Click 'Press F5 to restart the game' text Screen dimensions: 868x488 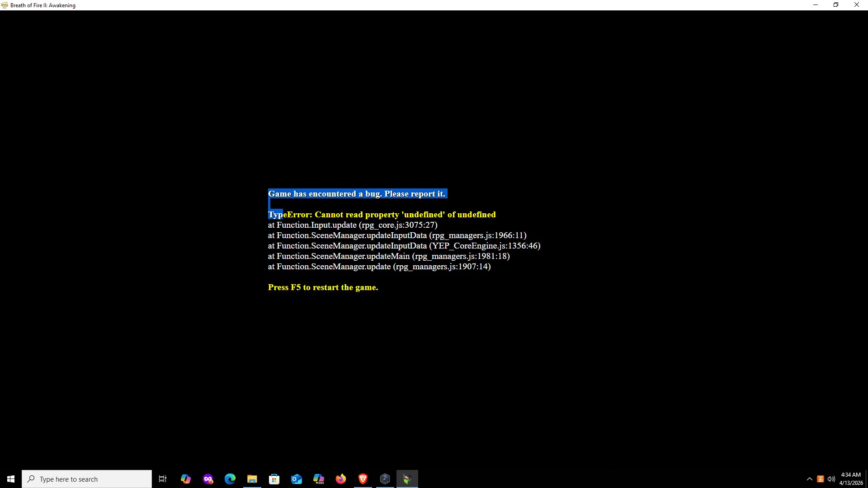(x=323, y=287)
